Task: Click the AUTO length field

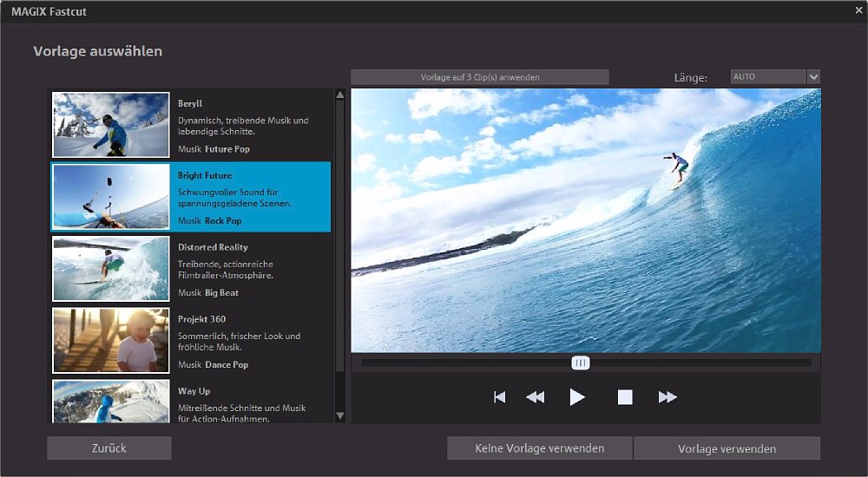Action: coord(768,76)
